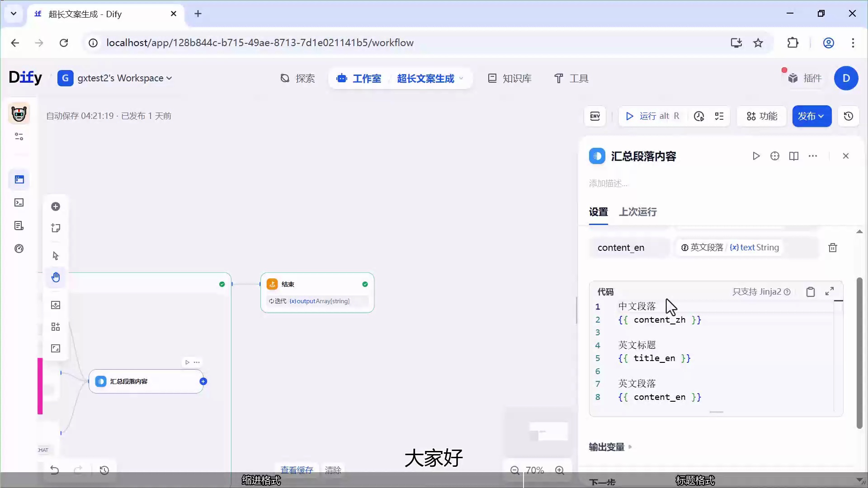The image size is (868, 488).
Task: Expand the code editor to fullscreen
Action: 830,291
